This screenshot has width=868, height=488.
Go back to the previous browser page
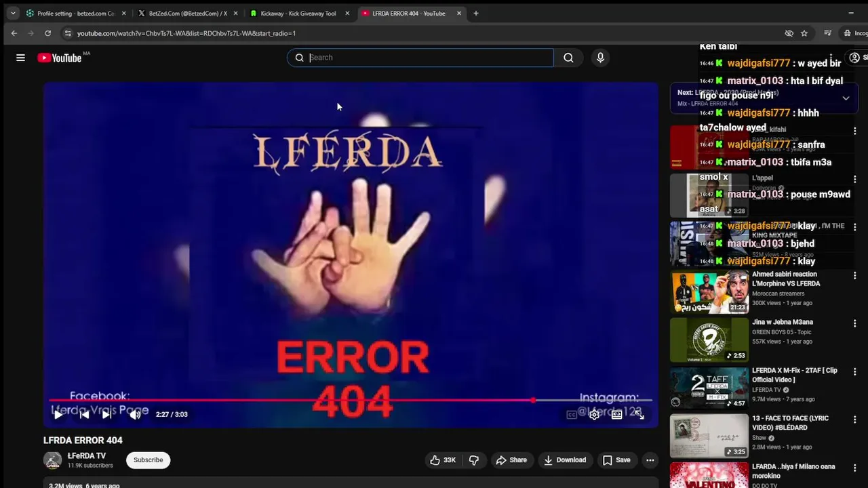14,33
